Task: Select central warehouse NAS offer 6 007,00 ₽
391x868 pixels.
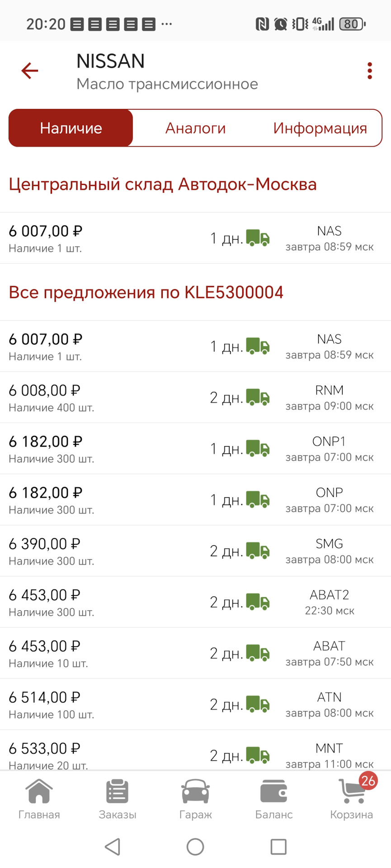Action: click(195, 238)
